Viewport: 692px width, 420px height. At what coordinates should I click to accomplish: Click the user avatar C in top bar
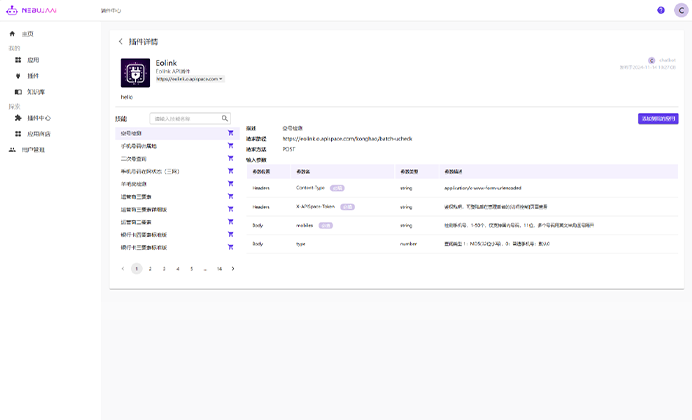click(681, 10)
